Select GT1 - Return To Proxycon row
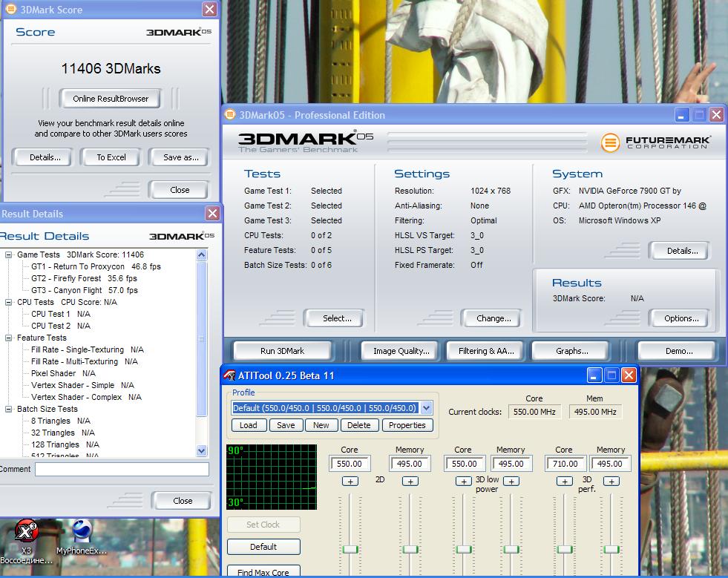 96,266
